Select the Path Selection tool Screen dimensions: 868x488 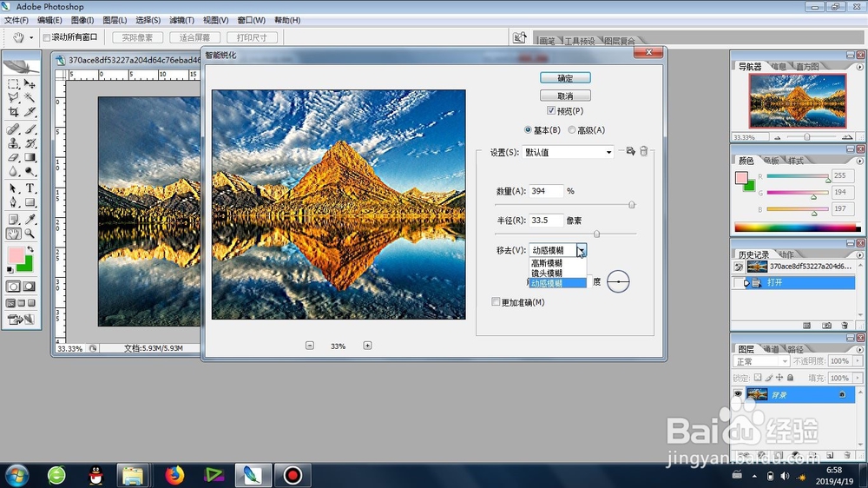click(13, 189)
